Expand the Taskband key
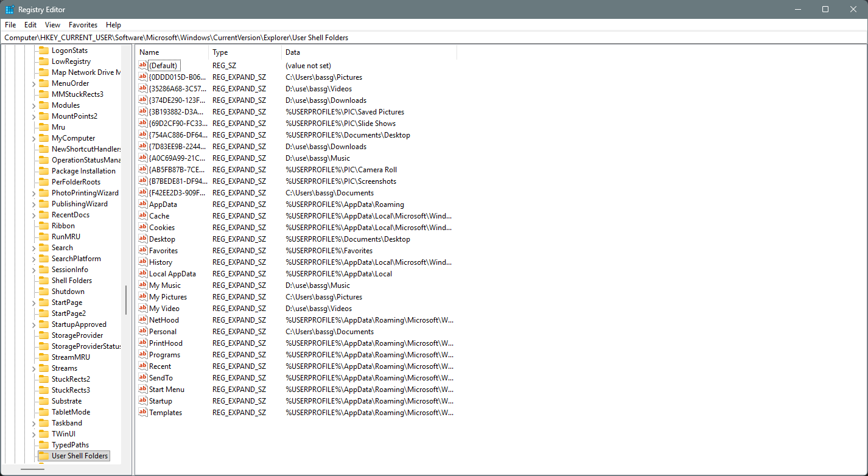This screenshot has height=476, width=868. pos(33,423)
